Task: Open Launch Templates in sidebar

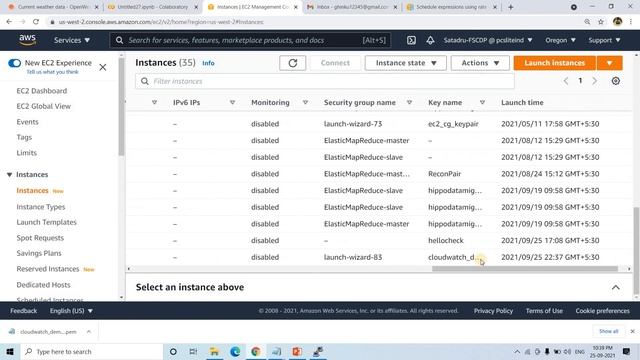Action: pyautogui.click(x=47, y=222)
